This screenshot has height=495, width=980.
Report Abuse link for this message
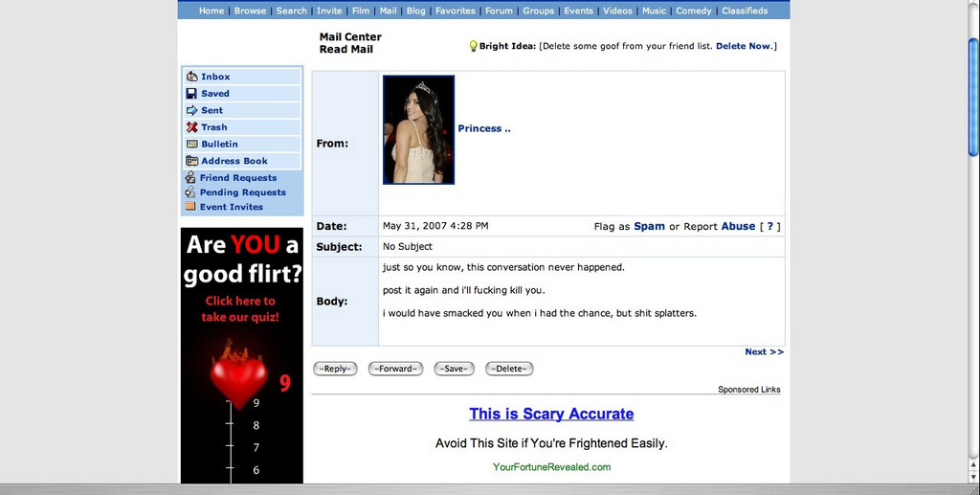coord(738,226)
